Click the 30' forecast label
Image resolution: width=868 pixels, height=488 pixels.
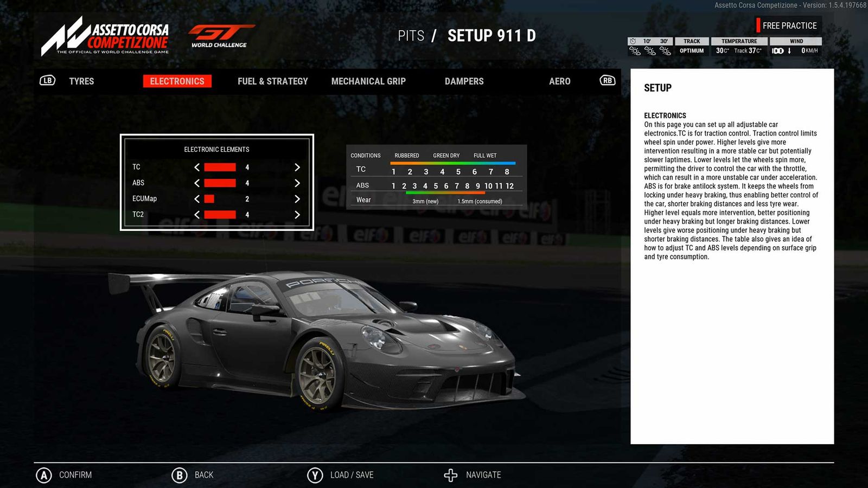tap(664, 41)
